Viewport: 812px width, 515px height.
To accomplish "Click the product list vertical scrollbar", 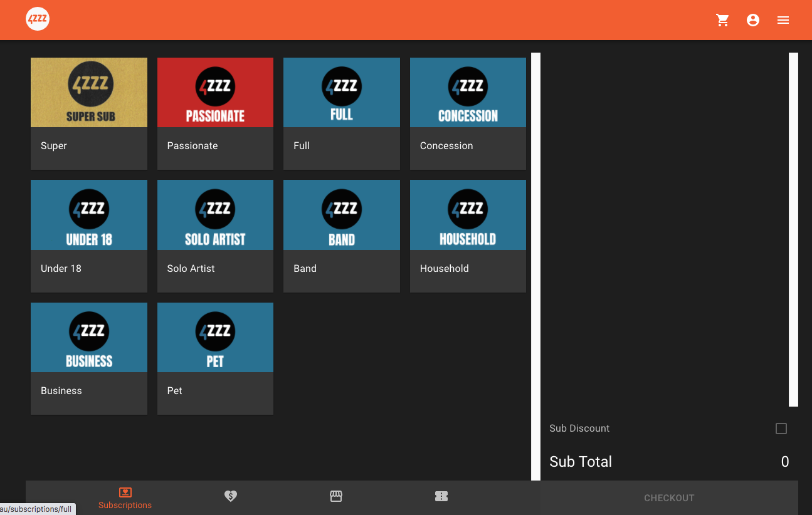I will coord(535,266).
